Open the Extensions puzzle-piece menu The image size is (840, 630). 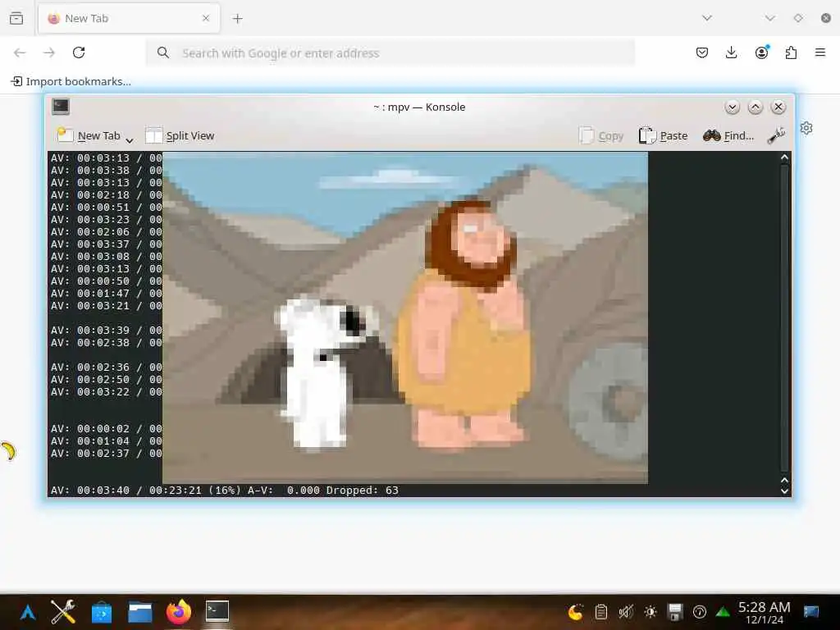tap(791, 52)
